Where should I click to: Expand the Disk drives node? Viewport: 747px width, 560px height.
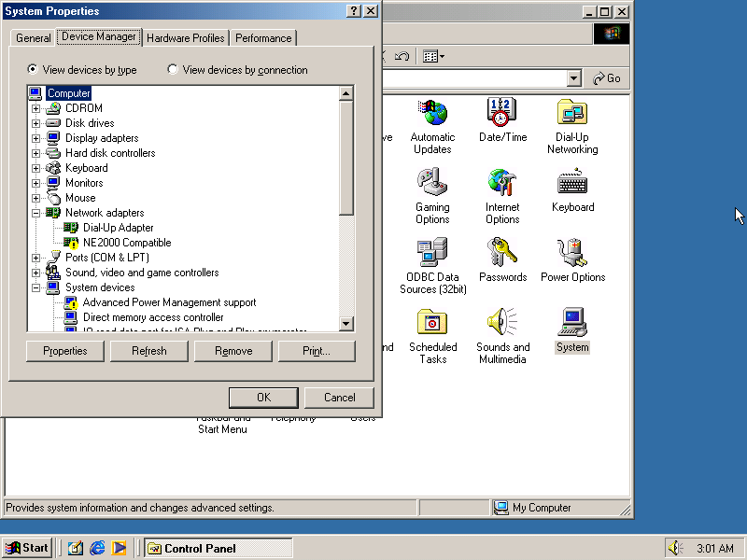(x=35, y=122)
